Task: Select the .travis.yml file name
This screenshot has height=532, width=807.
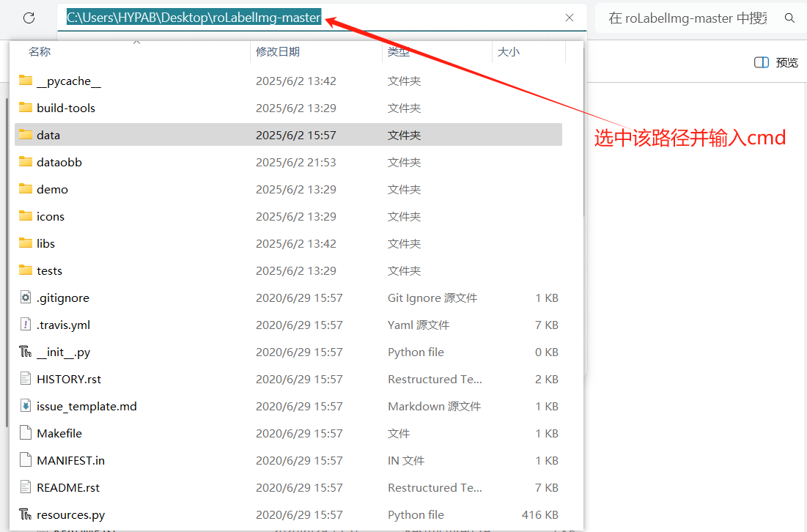Action: click(63, 325)
